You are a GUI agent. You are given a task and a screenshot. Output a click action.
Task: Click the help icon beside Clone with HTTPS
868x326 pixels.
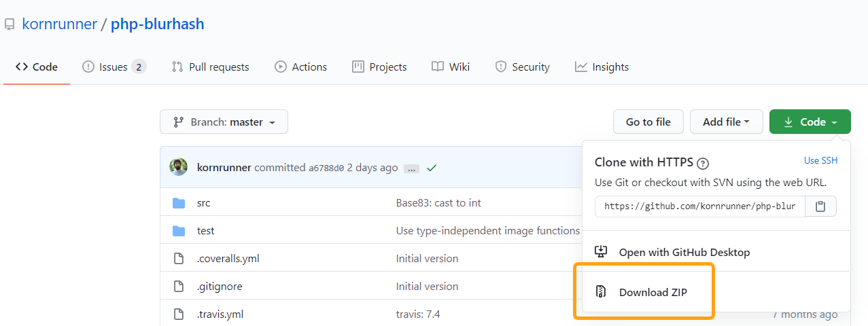(704, 163)
